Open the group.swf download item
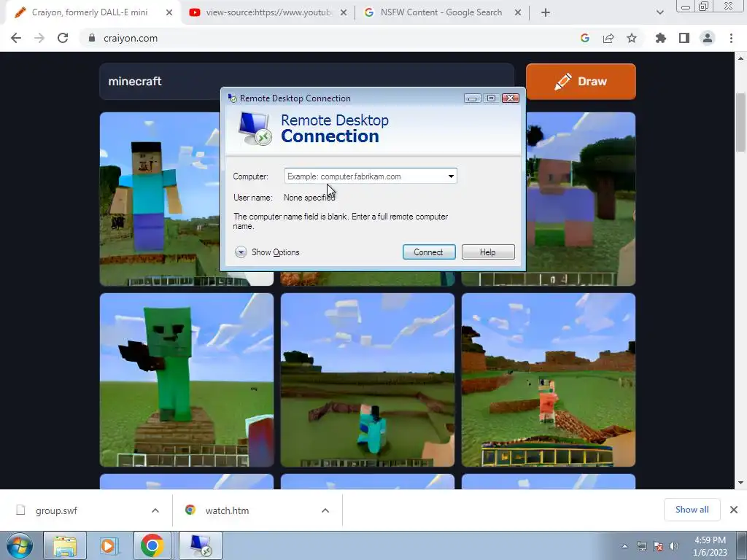This screenshot has height=560, width=747. pyautogui.click(x=56, y=510)
